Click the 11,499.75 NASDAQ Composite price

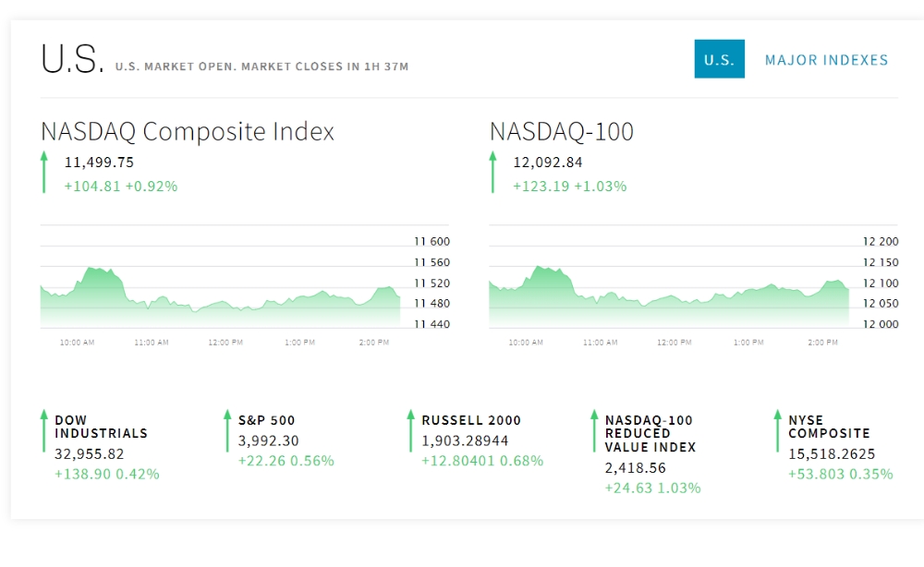[x=99, y=163]
